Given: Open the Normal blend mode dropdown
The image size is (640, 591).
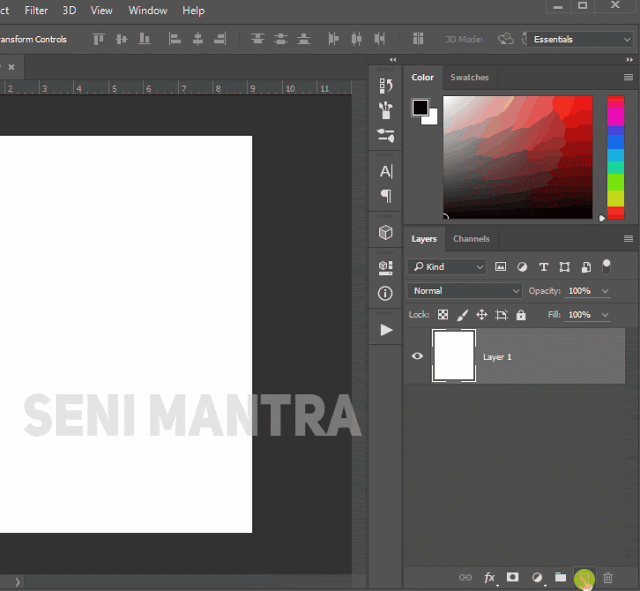Looking at the screenshot, I should tap(464, 291).
